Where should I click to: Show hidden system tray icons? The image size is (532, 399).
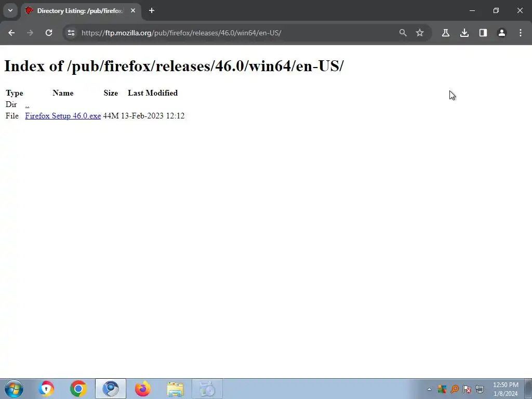429,389
